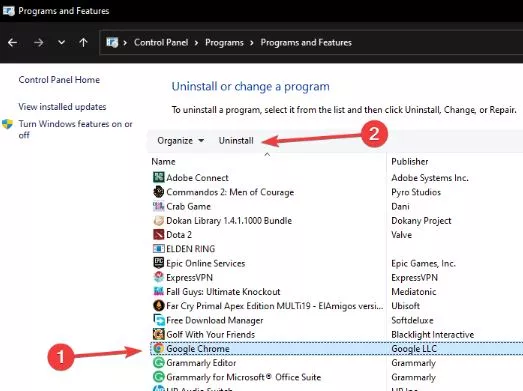Click the Epic Online Services icon
Screen dimensions: 523x391
[158, 263]
